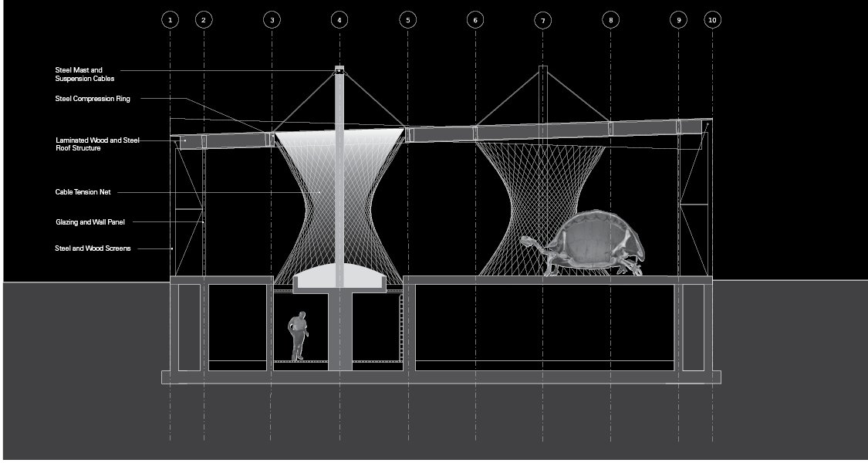Click the domed skylight under the mast
Viewport: 868px width, 463px height.
point(339,275)
